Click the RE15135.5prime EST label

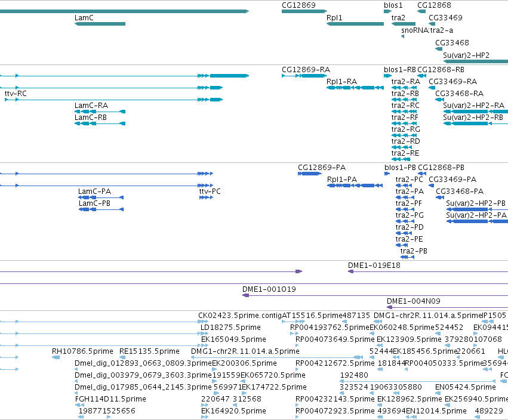click(149, 351)
